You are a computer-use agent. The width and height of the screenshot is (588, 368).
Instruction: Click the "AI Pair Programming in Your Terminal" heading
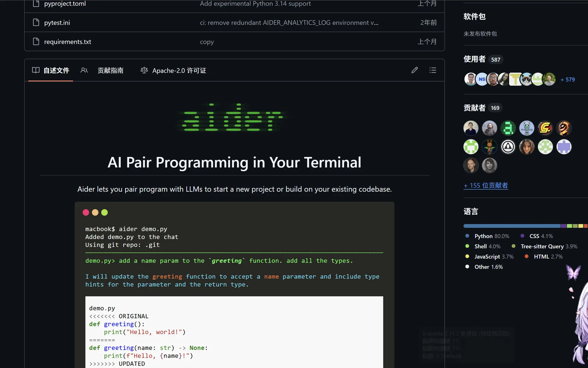tap(234, 162)
